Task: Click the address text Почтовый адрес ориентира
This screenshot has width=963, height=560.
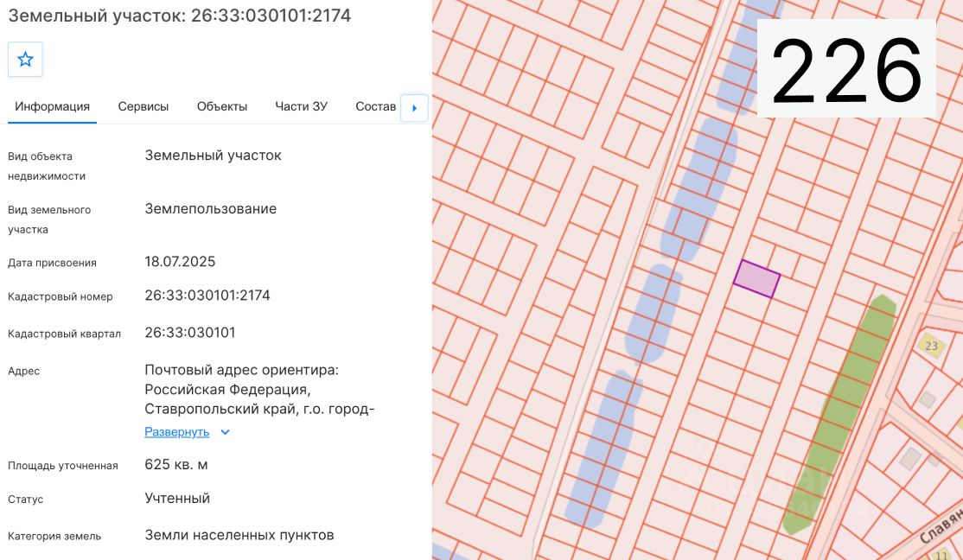Action: click(x=241, y=370)
